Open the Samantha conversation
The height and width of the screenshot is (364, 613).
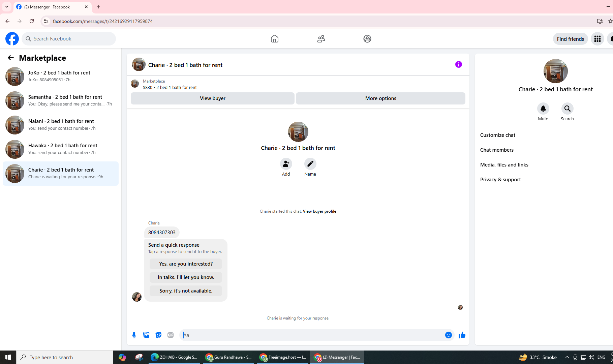[x=61, y=101]
